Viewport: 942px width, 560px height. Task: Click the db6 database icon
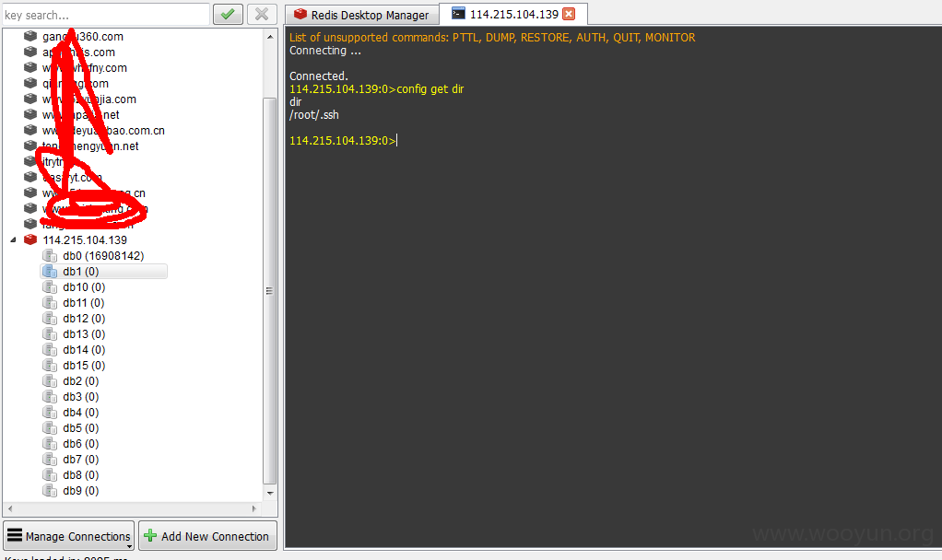50,444
